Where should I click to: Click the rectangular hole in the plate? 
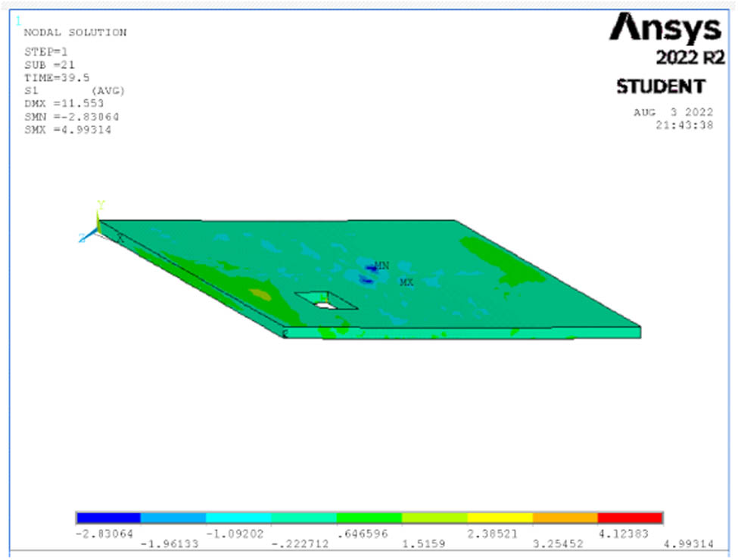tap(326, 301)
